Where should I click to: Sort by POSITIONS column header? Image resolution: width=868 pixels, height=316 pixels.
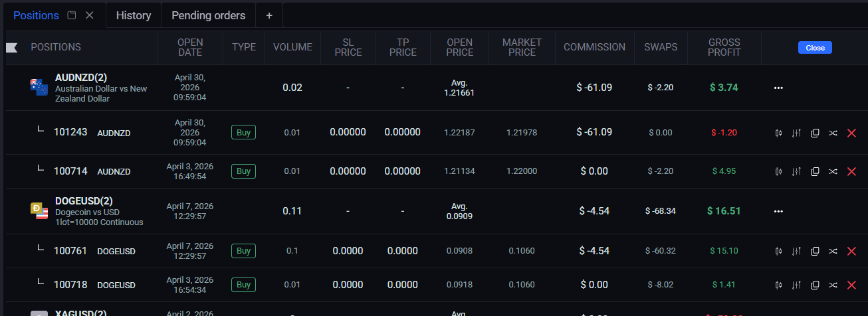(56, 47)
